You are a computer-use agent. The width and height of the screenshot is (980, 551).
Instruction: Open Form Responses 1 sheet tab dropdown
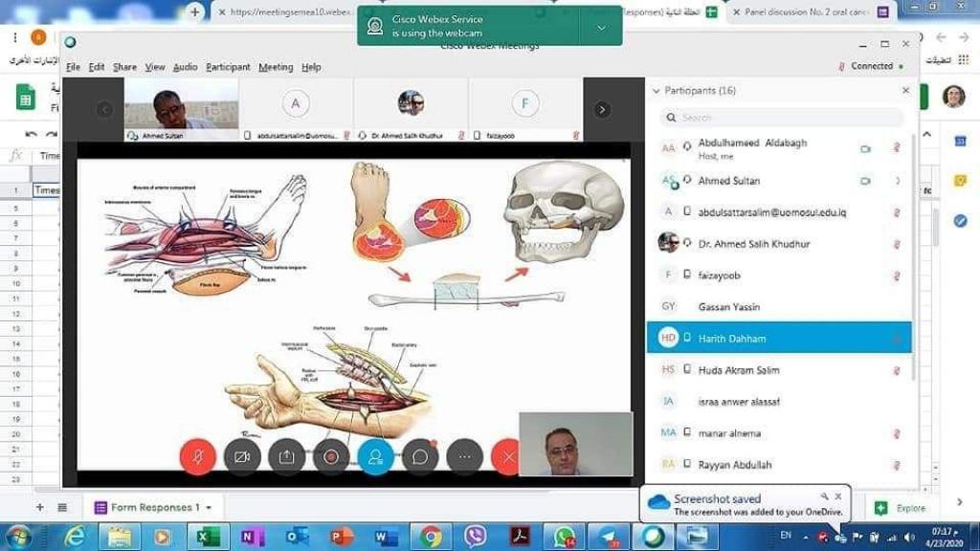pyautogui.click(x=209, y=508)
